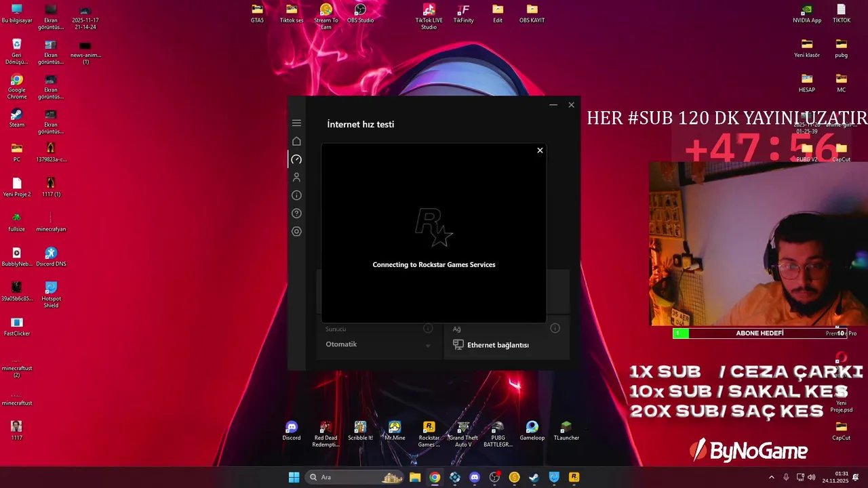Switch to Chrome on the taskbar

(x=435, y=477)
